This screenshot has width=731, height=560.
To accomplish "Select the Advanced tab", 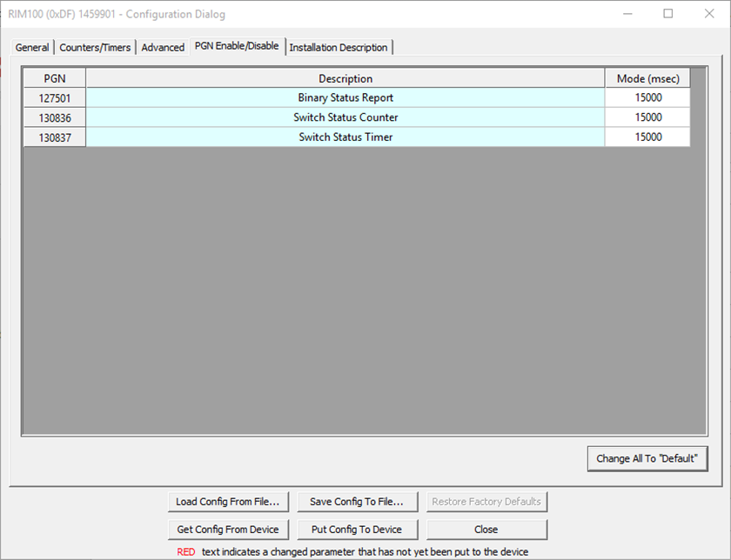I will click(x=163, y=48).
